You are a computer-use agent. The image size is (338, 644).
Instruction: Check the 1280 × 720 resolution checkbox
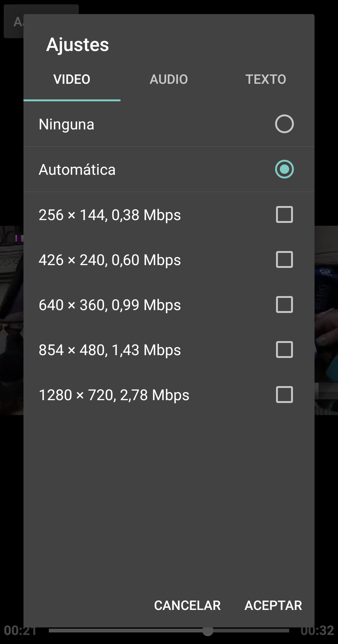pyautogui.click(x=284, y=395)
